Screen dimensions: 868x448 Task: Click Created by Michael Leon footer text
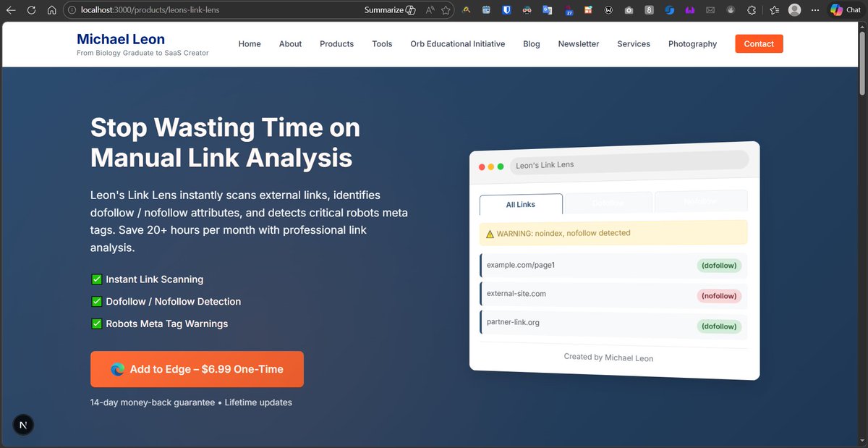608,357
